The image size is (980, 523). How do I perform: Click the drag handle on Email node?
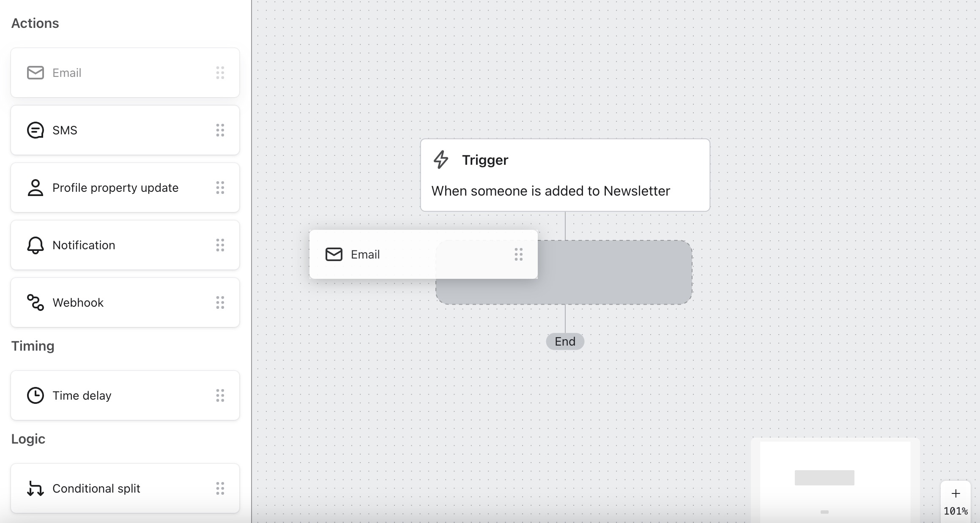(x=519, y=254)
